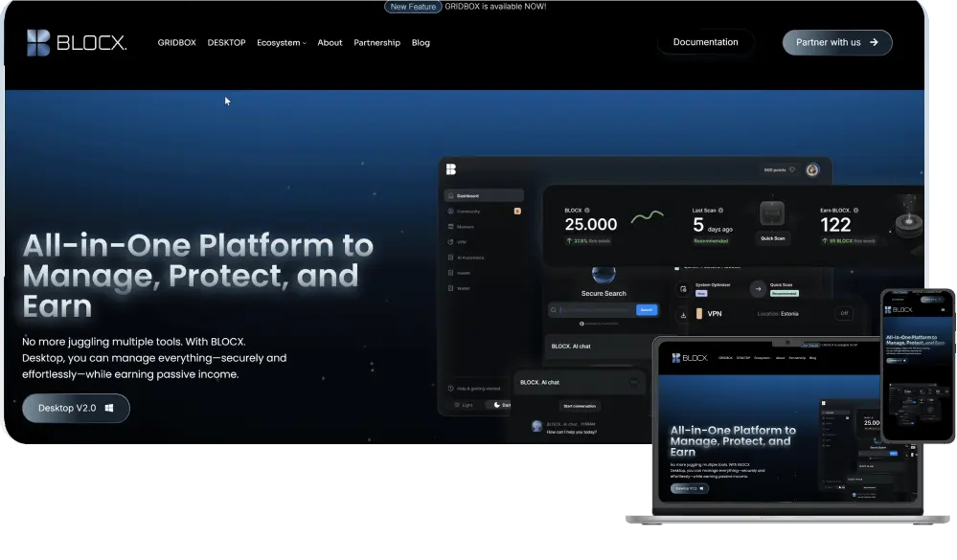Screen dimensions: 957x560
Task: Go to the About page
Action: [x=330, y=43]
